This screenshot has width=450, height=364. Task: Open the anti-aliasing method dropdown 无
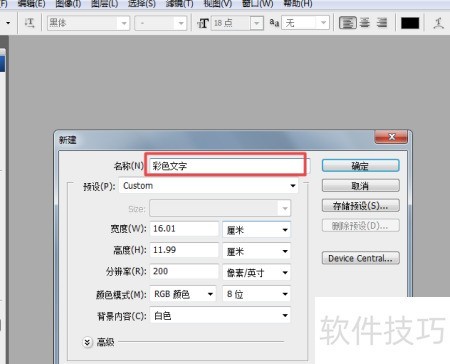point(305,23)
